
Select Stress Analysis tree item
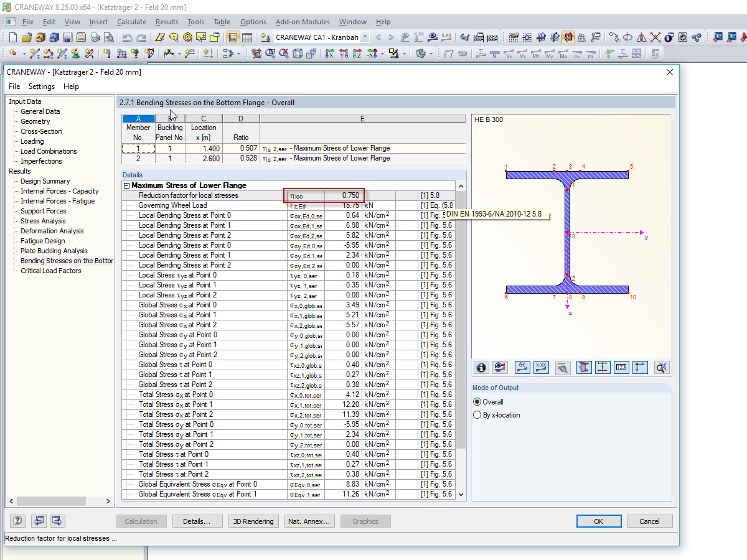[x=43, y=221]
